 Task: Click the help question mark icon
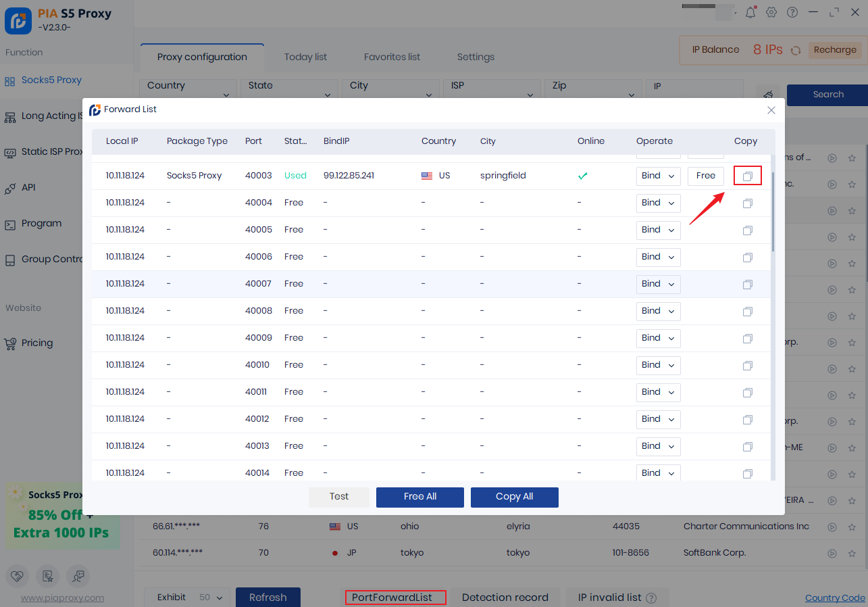pyautogui.click(x=792, y=12)
